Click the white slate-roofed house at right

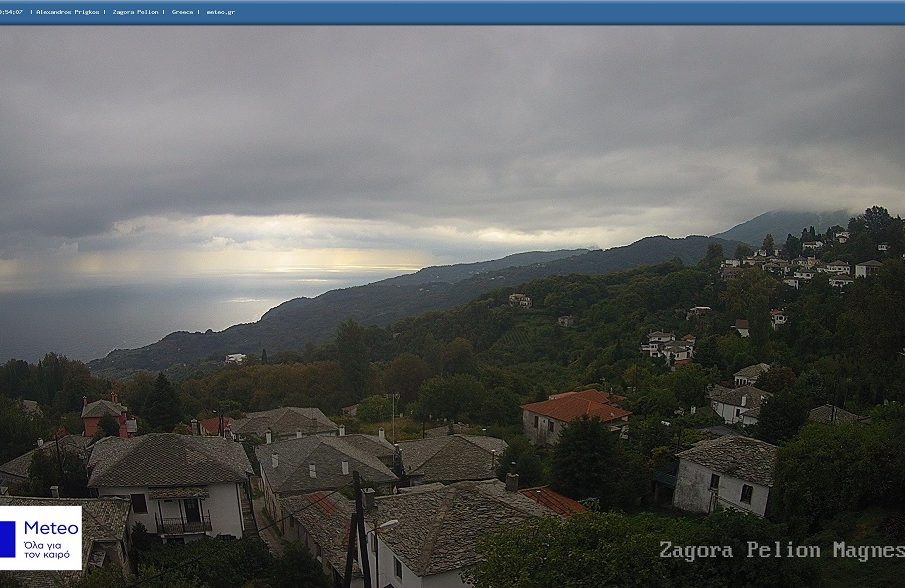725,475
